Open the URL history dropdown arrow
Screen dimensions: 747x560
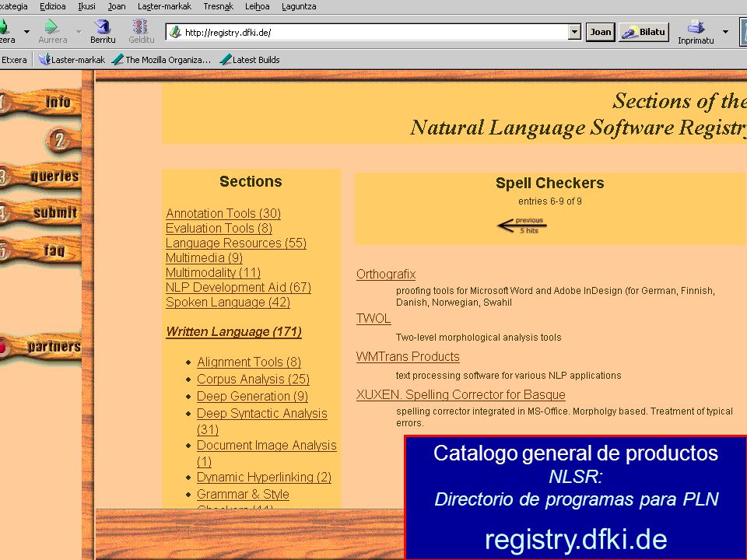[574, 33]
